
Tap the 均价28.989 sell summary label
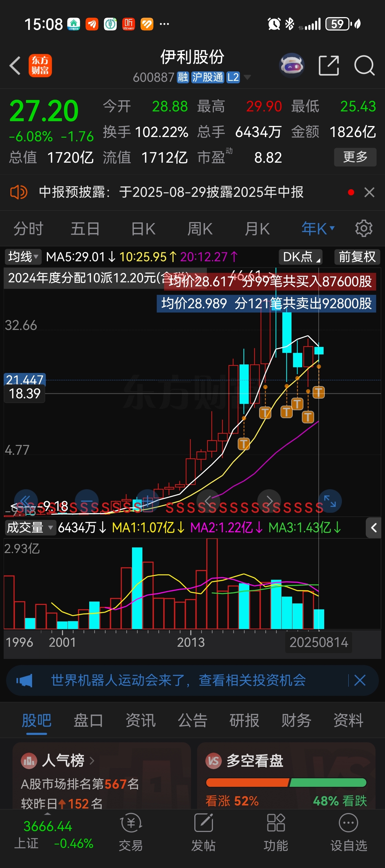tap(266, 304)
